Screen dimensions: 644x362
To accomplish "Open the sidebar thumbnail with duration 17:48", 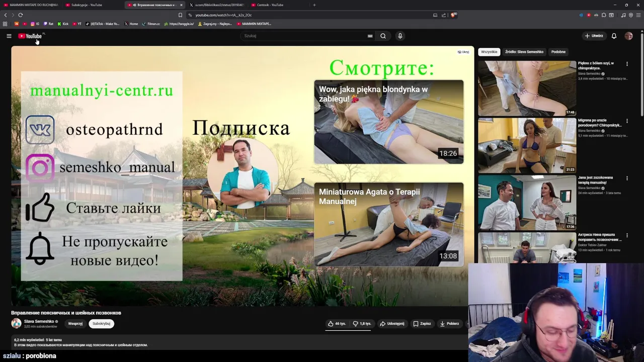I will [527, 88].
